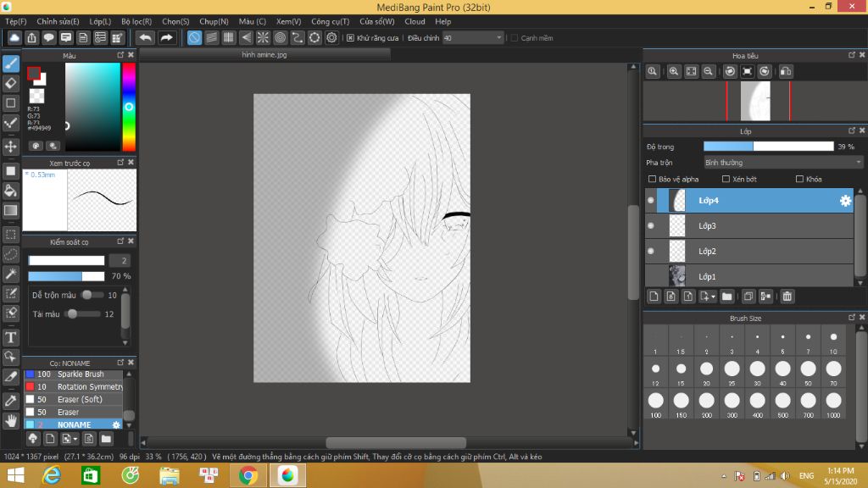Show layer Lớp1 via its visibility box

(x=651, y=276)
